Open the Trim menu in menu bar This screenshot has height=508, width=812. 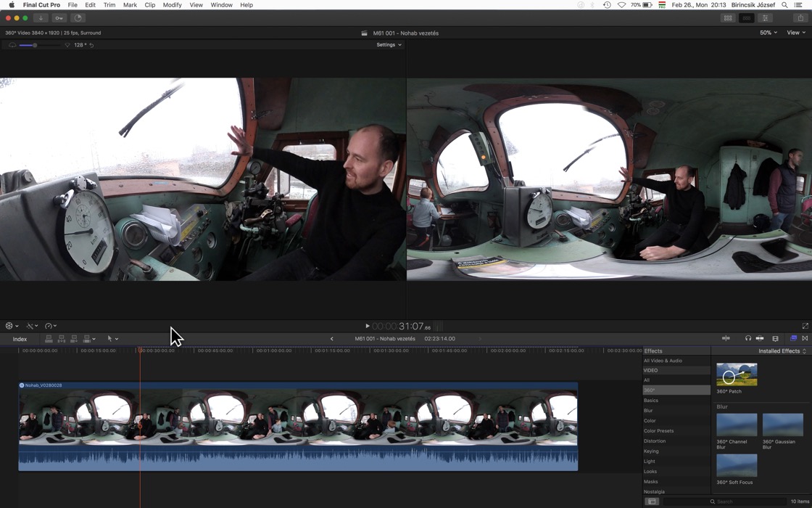[x=109, y=5]
